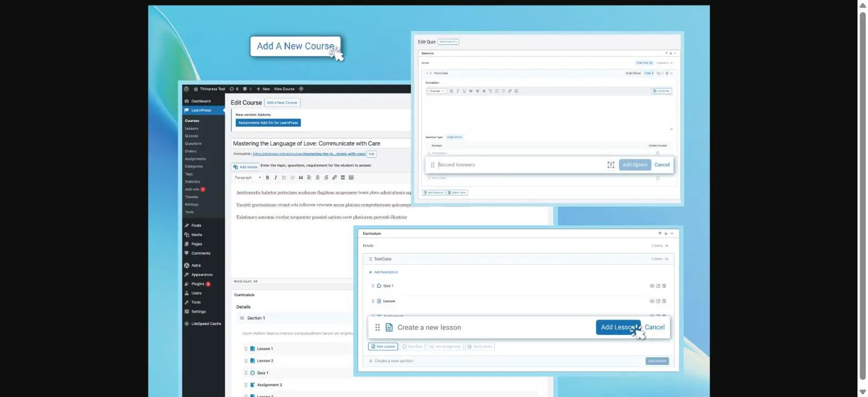Collapse TestCase question in Edit Quiz
Image resolution: width=868 pixels, height=397 pixels.
(671, 73)
